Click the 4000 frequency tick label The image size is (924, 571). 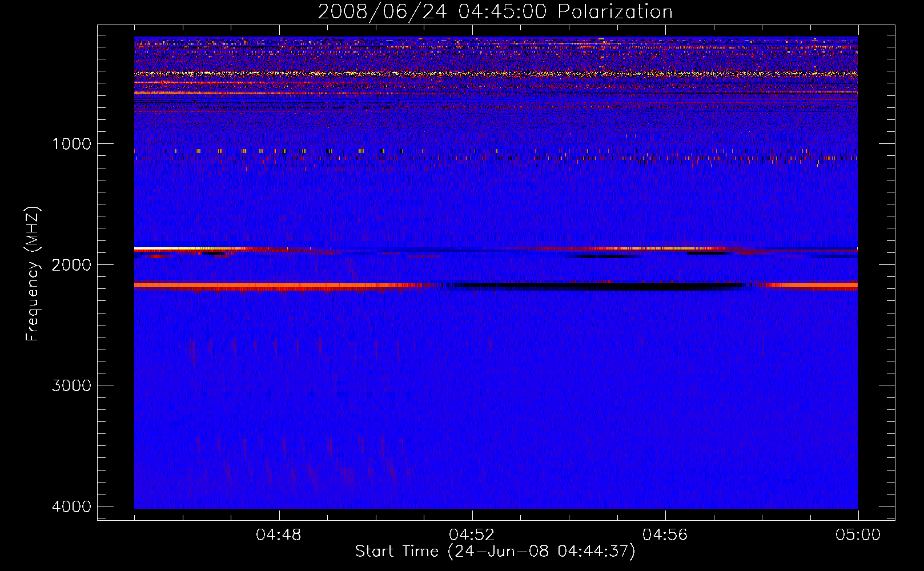tap(71, 506)
